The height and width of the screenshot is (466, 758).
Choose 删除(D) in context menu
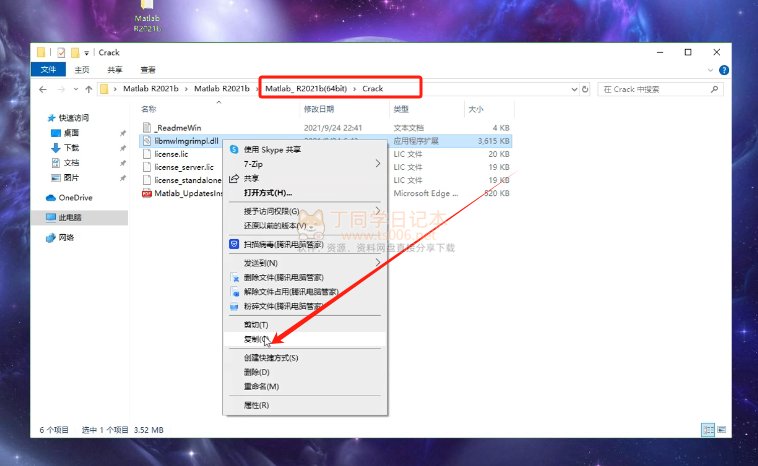click(305, 372)
